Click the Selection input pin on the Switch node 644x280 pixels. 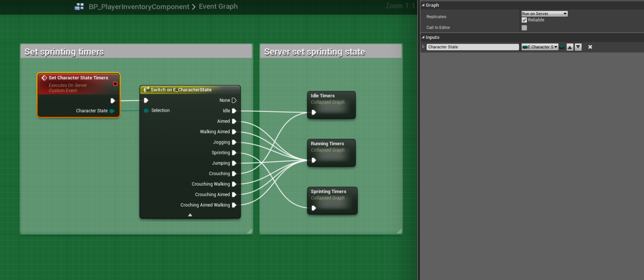[x=146, y=110]
